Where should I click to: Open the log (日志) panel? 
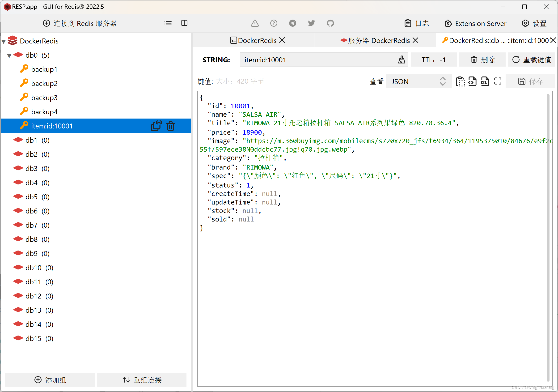click(417, 23)
